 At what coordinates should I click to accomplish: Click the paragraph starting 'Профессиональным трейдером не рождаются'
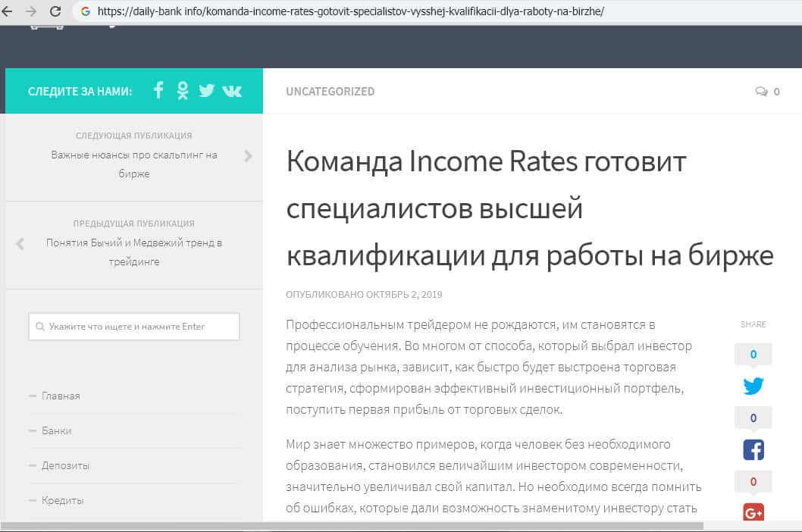pyautogui.click(x=489, y=367)
